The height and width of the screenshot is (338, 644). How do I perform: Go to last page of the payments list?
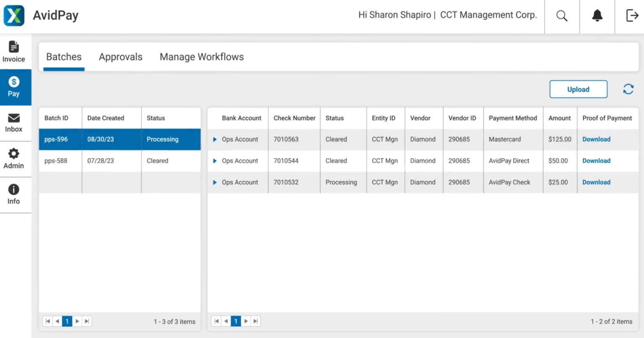255,321
